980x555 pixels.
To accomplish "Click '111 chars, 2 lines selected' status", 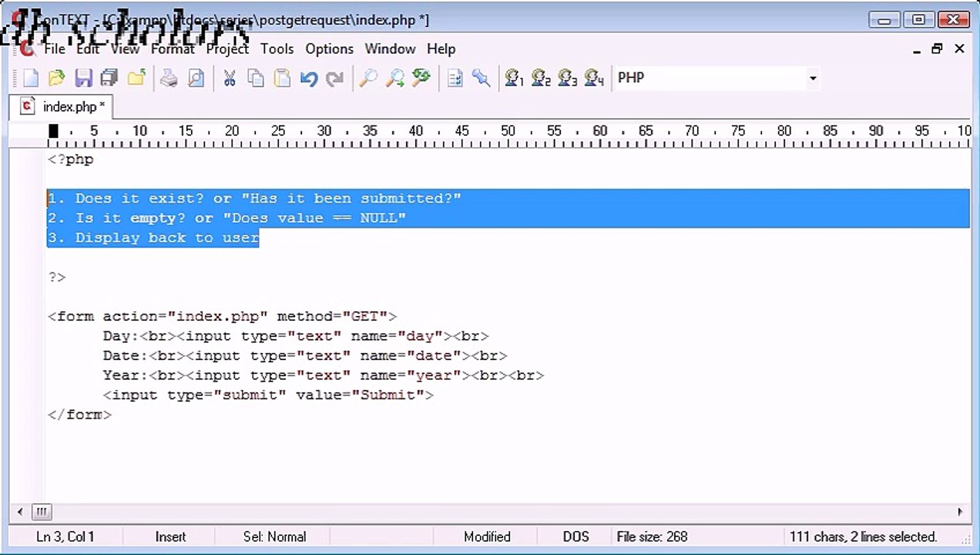I will click(863, 536).
